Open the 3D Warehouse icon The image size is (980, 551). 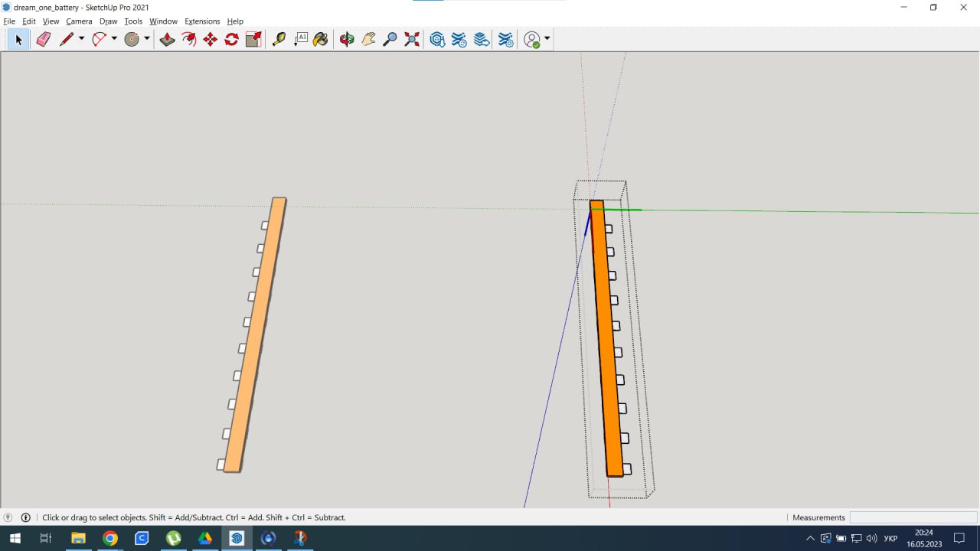tap(437, 39)
